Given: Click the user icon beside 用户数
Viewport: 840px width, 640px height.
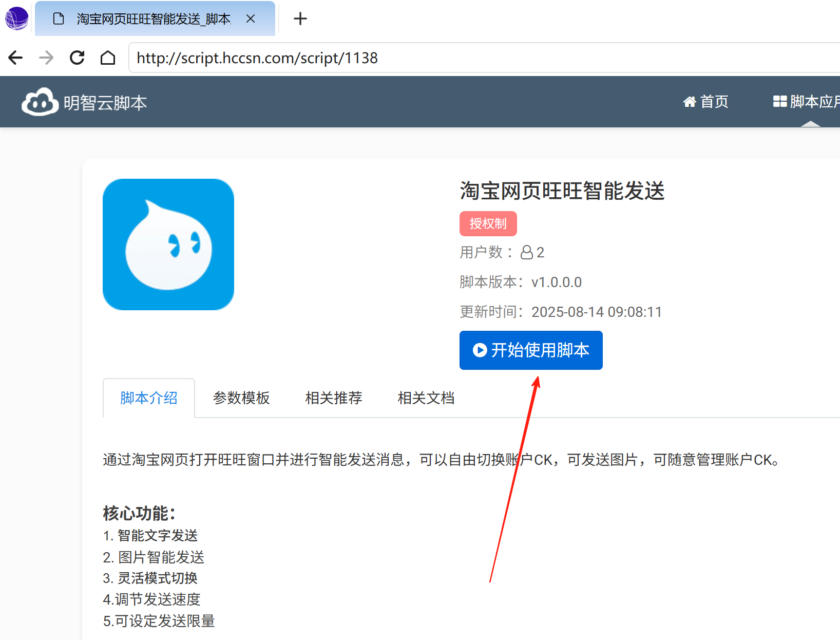Looking at the screenshot, I should coord(527,253).
